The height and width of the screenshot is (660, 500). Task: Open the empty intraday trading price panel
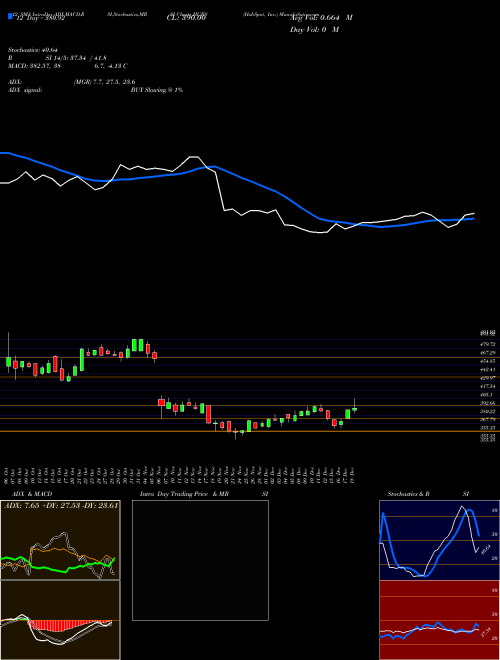(200, 560)
